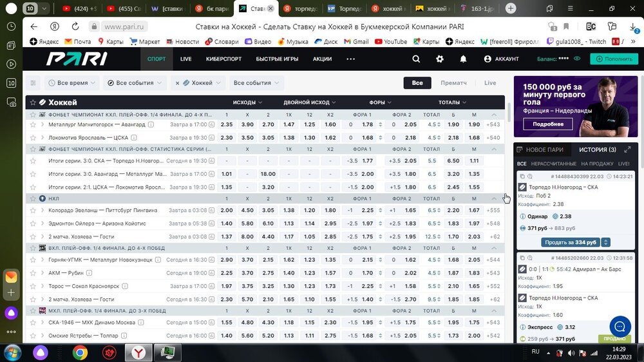Click the filter sliders icon left of Все время

[33, 83]
